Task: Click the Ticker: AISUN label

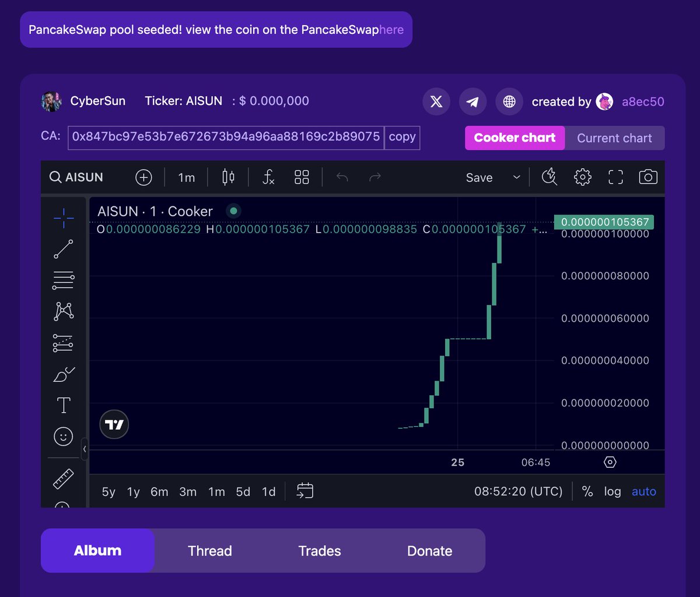Action: (184, 101)
